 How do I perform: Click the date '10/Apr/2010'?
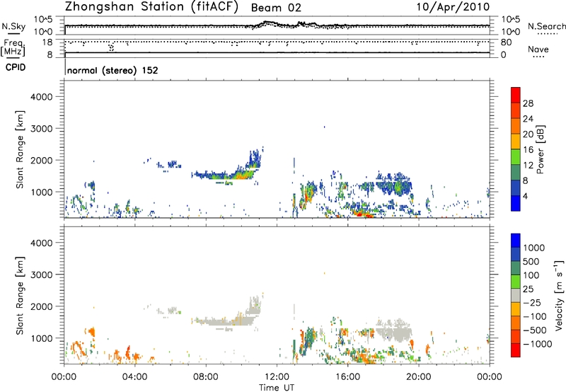(x=453, y=7)
